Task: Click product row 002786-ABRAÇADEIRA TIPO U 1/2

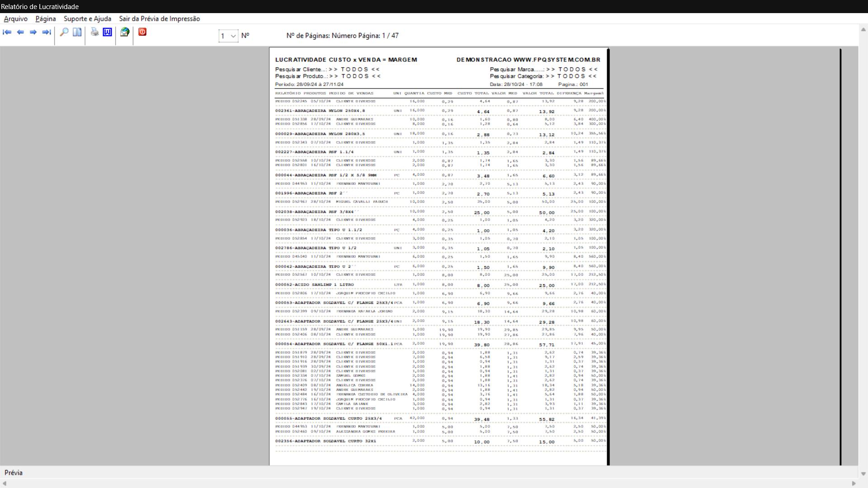Action: tap(440, 248)
